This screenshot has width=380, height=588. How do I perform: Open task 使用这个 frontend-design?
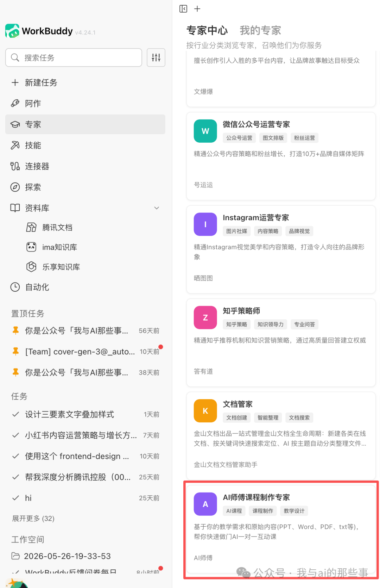click(x=85, y=456)
